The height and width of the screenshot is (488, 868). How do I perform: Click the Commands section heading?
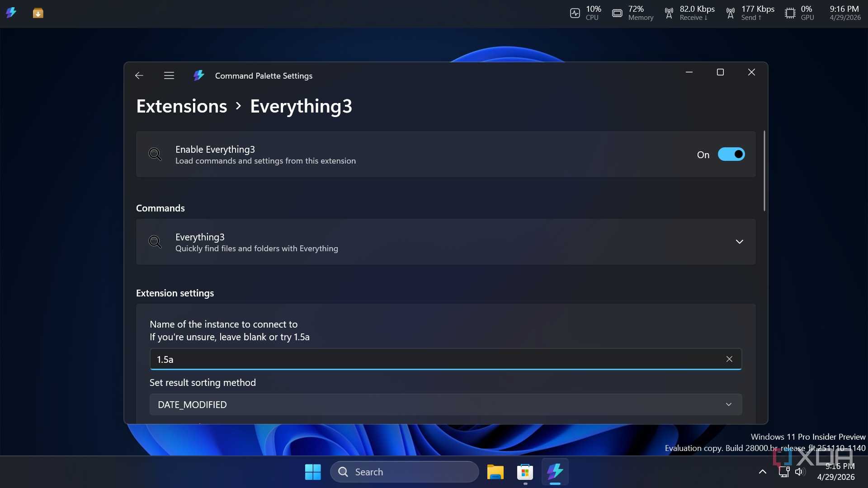tap(160, 208)
